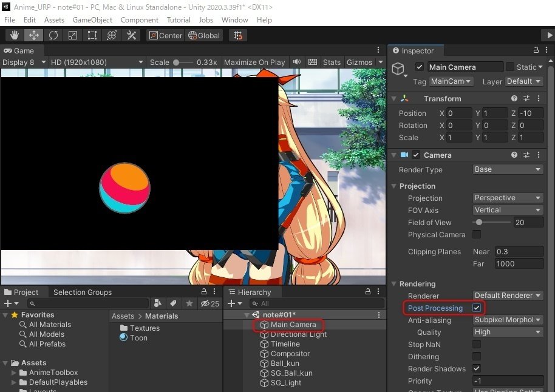
Task: Toggle pivot Center button
Action: (166, 35)
